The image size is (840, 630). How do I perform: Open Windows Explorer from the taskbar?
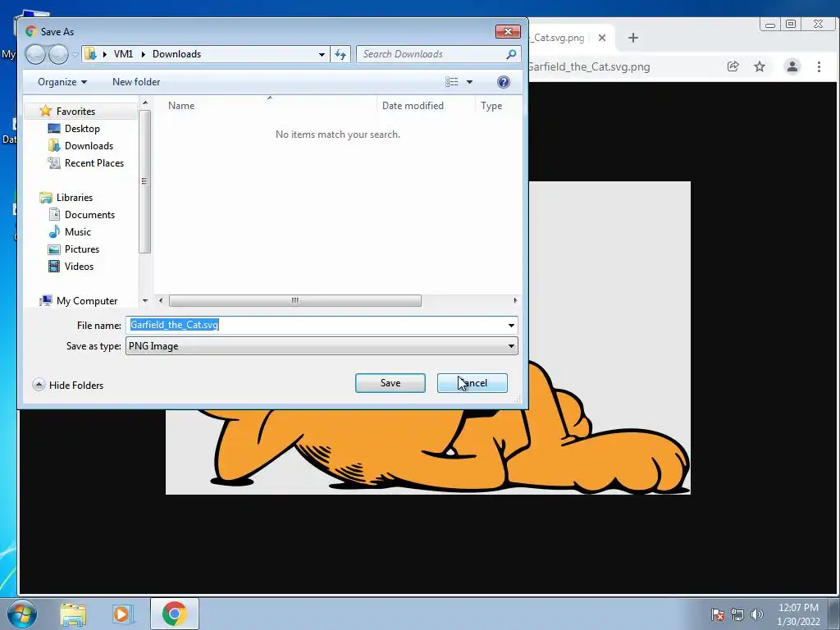[73, 614]
